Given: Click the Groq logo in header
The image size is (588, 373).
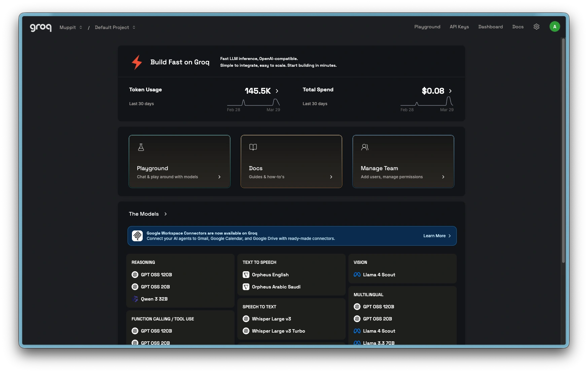Looking at the screenshot, I should pyautogui.click(x=41, y=27).
